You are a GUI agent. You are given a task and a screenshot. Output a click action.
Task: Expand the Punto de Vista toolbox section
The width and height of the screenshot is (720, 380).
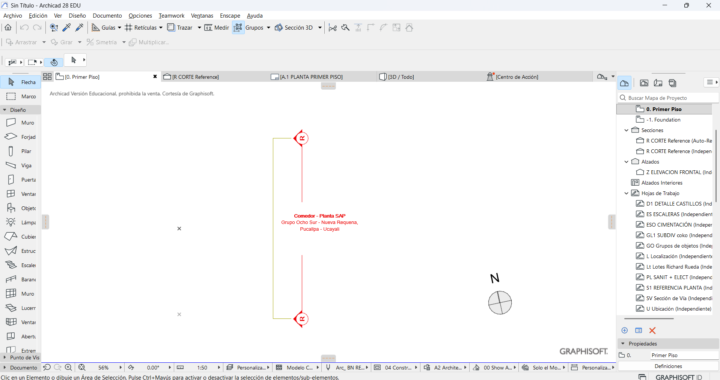20,357
